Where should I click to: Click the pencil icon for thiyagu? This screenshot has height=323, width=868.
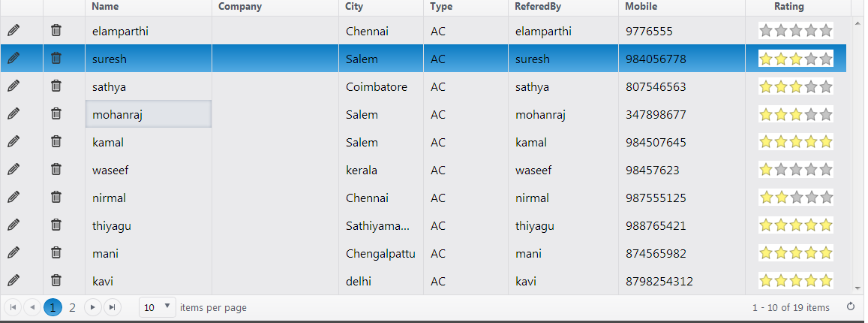[14, 225]
